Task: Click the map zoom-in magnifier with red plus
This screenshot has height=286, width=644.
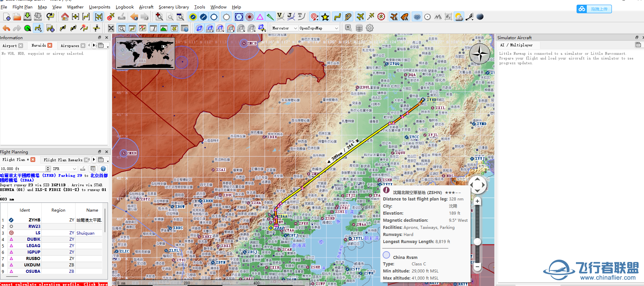Action: click(159, 17)
